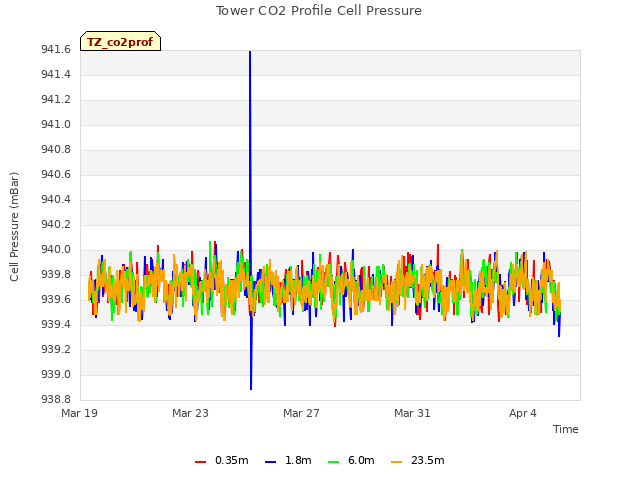Click the 939.0 y-axis tick label
640x480 pixels.
[56, 374]
